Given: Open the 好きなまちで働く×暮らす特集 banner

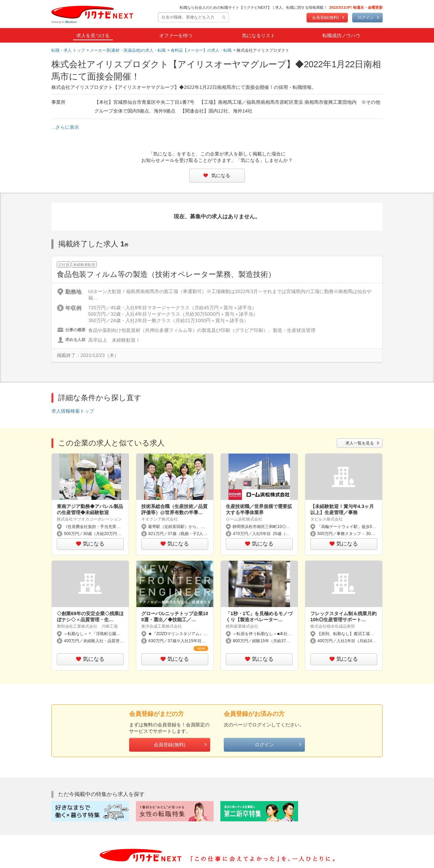Looking at the screenshot, I should (x=90, y=811).
